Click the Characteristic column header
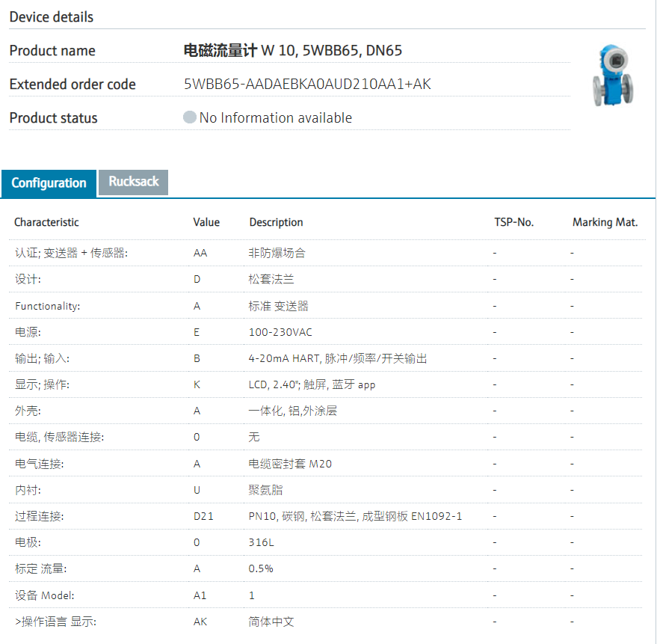Viewport: 657px width, 644px height. [x=46, y=222]
